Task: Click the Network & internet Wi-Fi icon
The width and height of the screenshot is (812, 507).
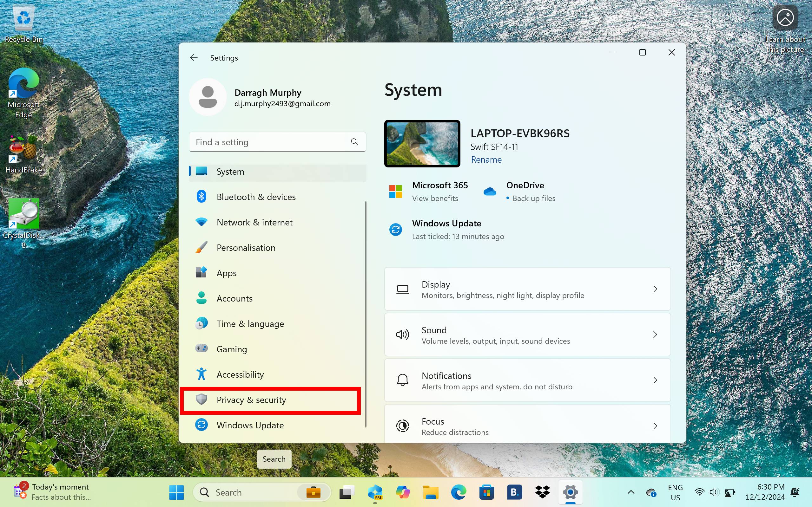Action: pyautogui.click(x=201, y=222)
